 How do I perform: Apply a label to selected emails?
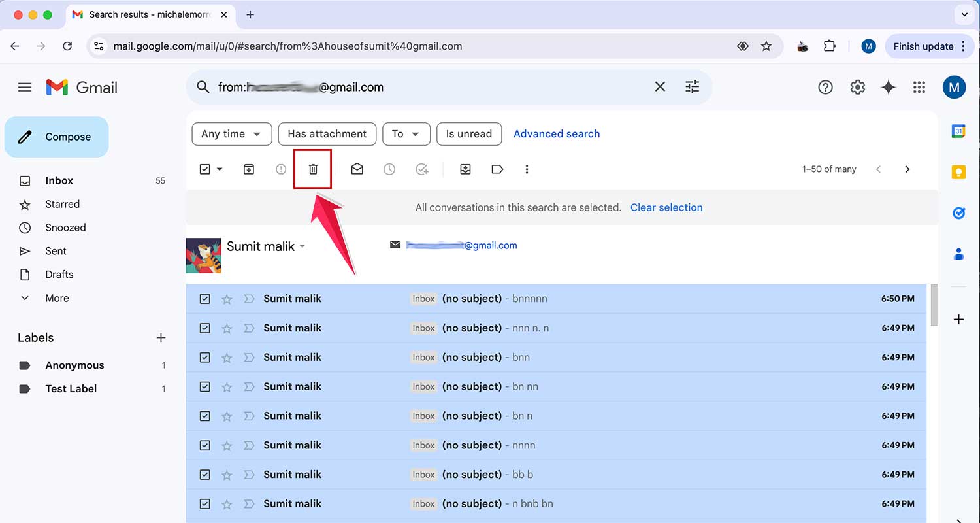pyautogui.click(x=497, y=169)
